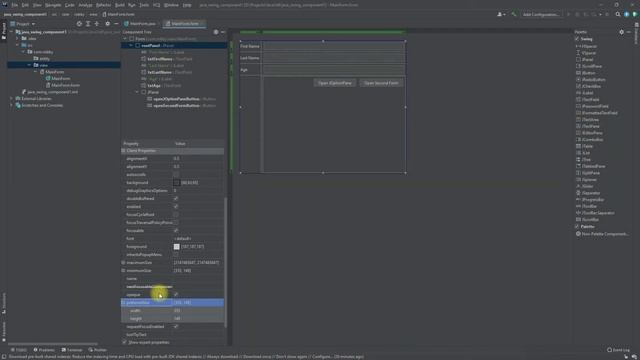The image size is (640, 360).
Task: Open the Refactor menu
Action: (103, 5)
